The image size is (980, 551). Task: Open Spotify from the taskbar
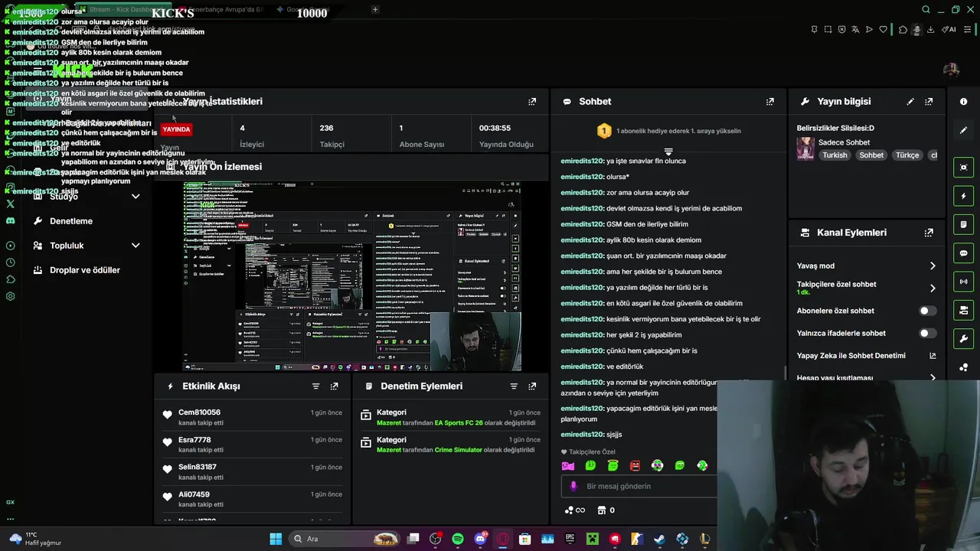tap(458, 539)
